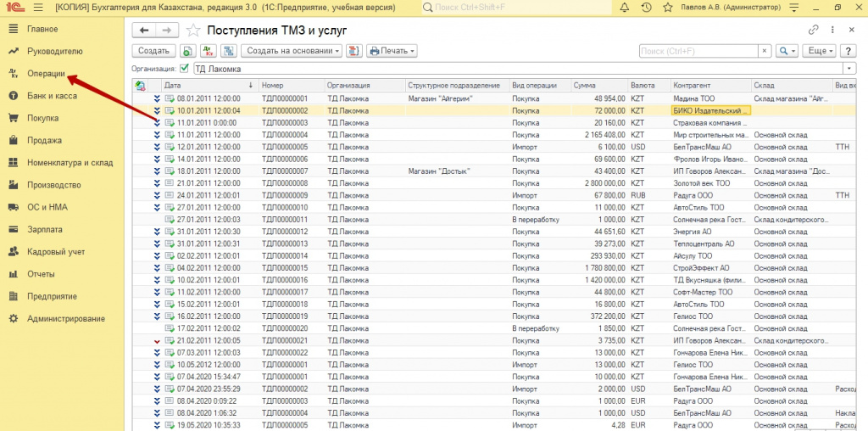Click the Покупка cart icon
868x431 pixels.
point(14,118)
